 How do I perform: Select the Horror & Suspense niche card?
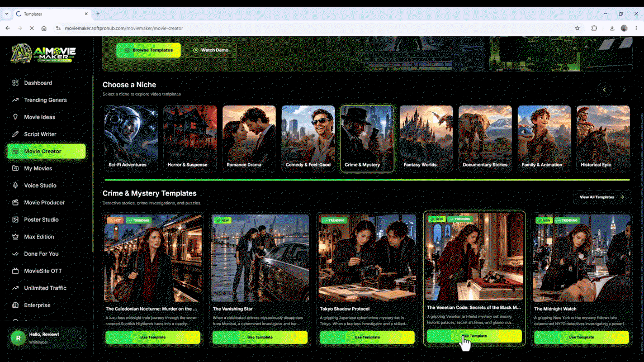pos(190,139)
